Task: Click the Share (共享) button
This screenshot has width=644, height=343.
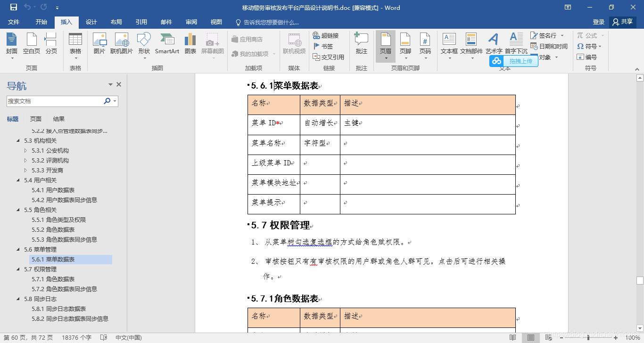Action: [622, 22]
